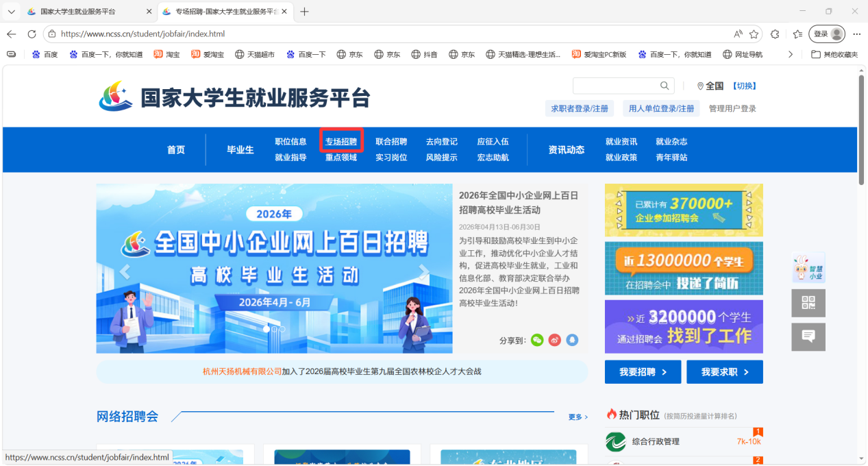The width and height of the screenshot is (868, 466).
Task: Advance carousel with the right arrow
Action: tap(424, 271)
